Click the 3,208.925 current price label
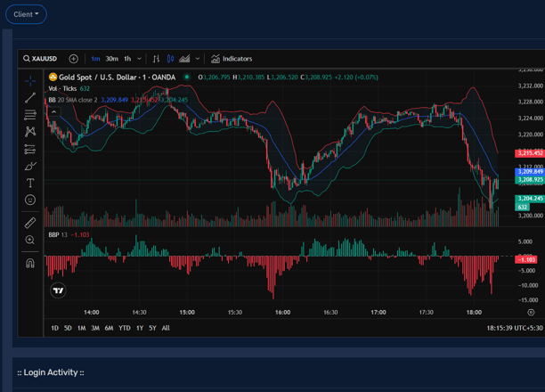This screenshot has width=545, height=392. pyautogui.click(x=530, y=179)
